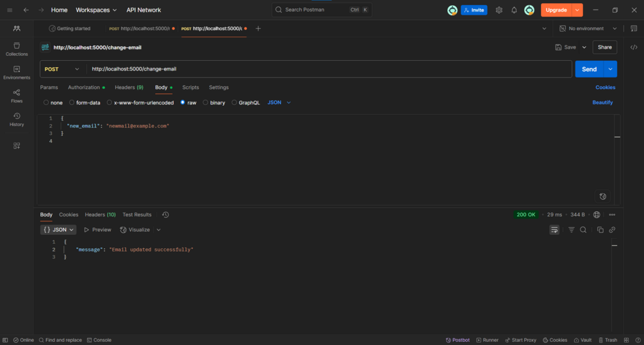Viewport: 644px width, 345px height.
Task: Switch to the Scripts tab
Action: pyautogui.click(x=190, y=88)
